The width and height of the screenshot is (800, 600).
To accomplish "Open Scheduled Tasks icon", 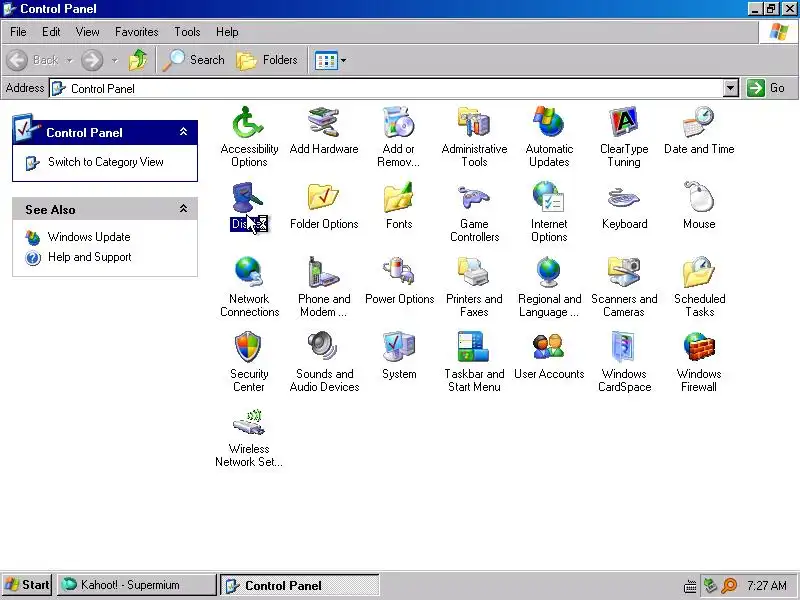I will 698,273.
